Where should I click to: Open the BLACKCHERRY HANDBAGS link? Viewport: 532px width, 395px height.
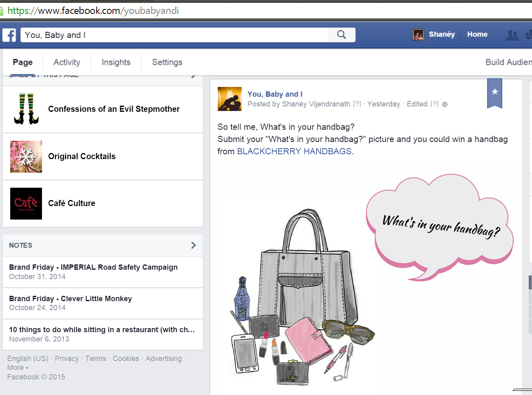pyautogui.click(x=294, y=151)
